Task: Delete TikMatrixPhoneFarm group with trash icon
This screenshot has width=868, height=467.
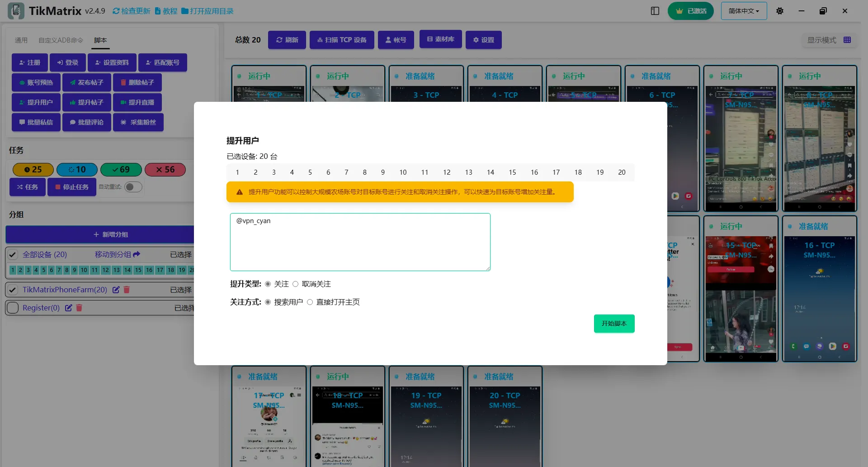Action: point(127,290)
